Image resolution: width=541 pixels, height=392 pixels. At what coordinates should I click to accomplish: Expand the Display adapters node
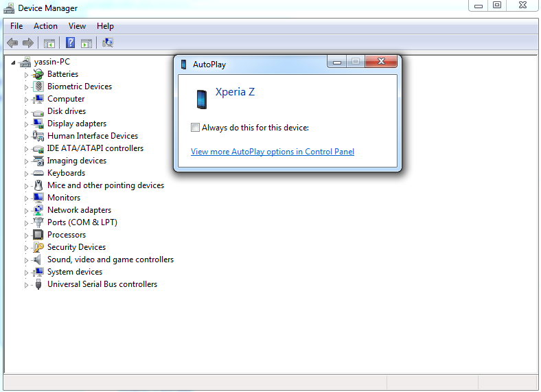pyautogui.click(x=26, y=124)
